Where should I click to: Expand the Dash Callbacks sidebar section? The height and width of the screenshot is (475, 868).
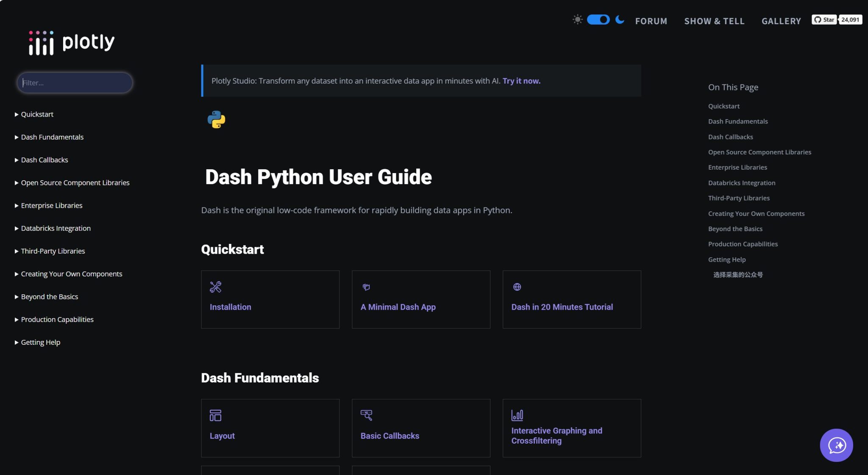pos(41,160)
